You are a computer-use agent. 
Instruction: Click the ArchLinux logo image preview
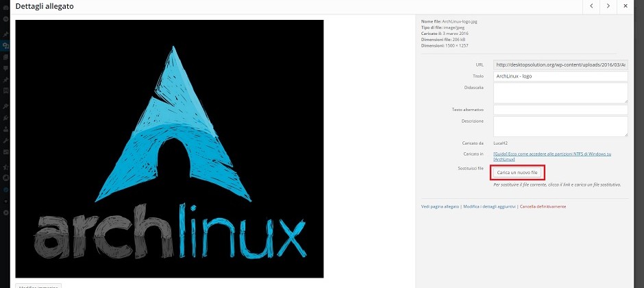169,149
